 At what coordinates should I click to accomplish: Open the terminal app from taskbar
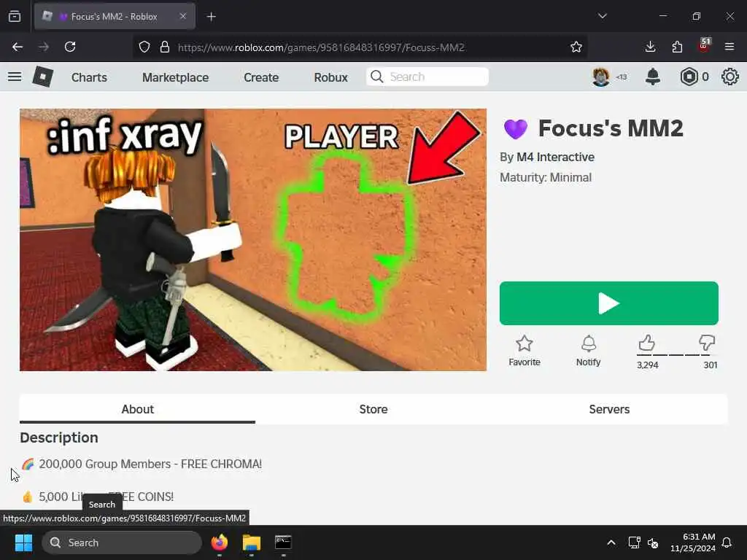(x=283, y=542)
